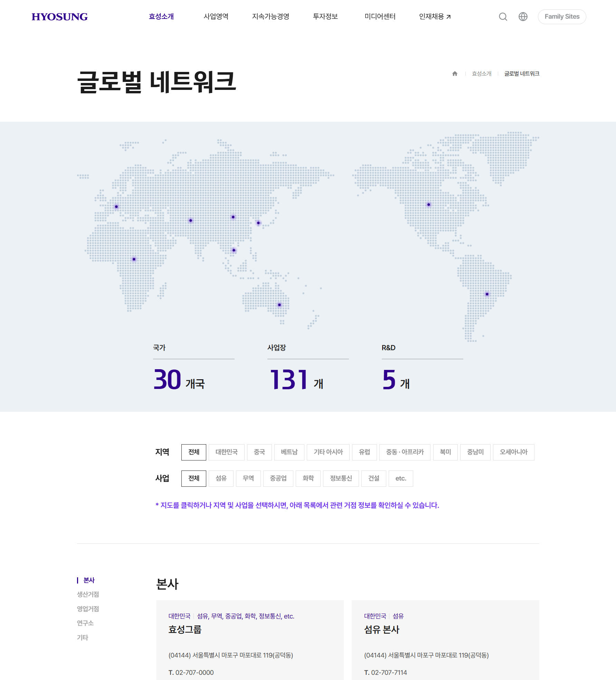Jump to 기타 section in sidebar
This screenshot has width=616, height=680.
[83, 637]
